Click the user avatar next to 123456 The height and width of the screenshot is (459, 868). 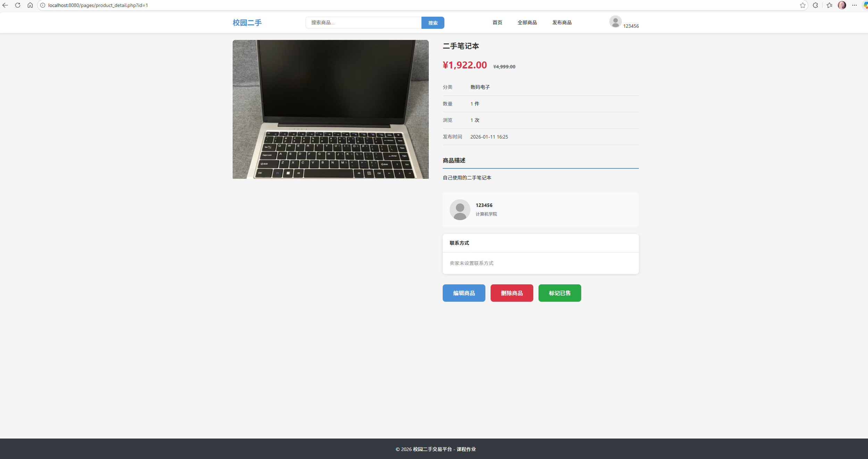point(615,22)
